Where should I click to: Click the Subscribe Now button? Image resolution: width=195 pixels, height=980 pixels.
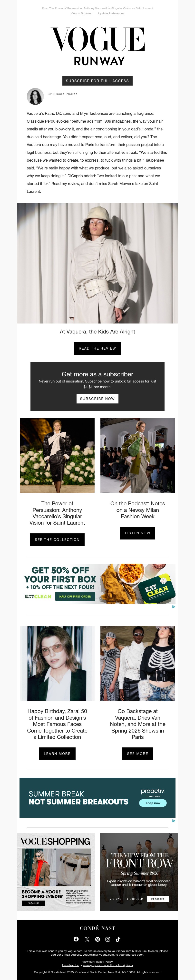coord(97,398)
